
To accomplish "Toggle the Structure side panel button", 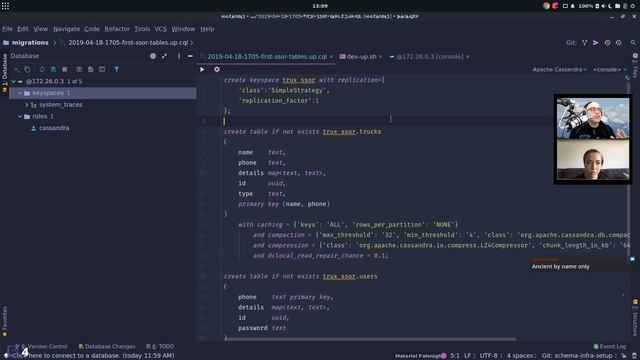I will (635, 318).
